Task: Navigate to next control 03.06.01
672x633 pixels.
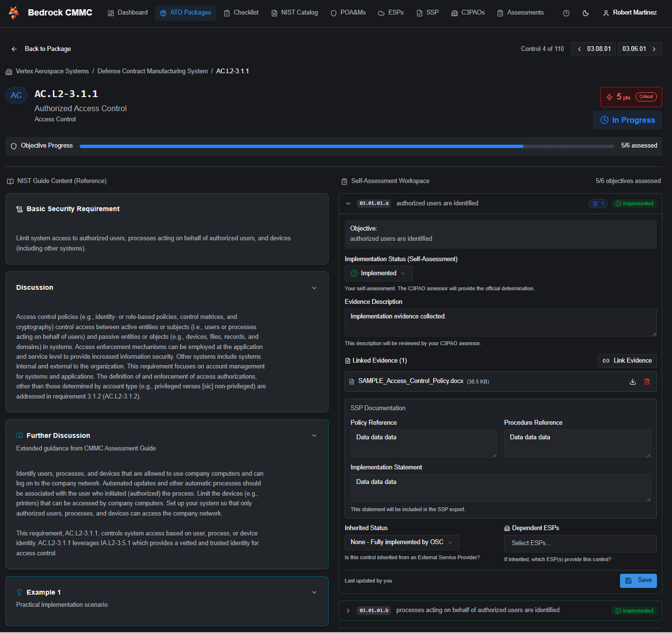Action: pos(639,49)
